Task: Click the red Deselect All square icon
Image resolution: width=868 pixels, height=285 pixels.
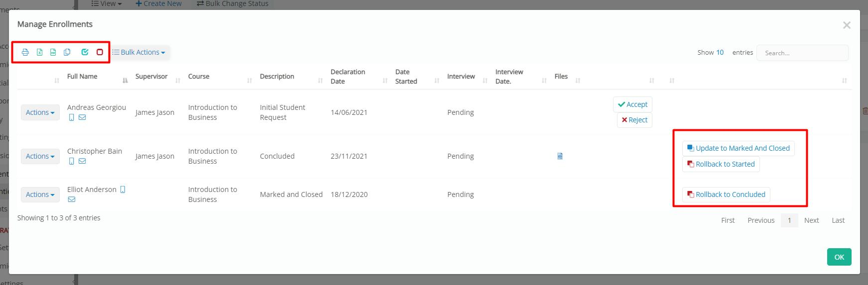Action: pos(100,52)
